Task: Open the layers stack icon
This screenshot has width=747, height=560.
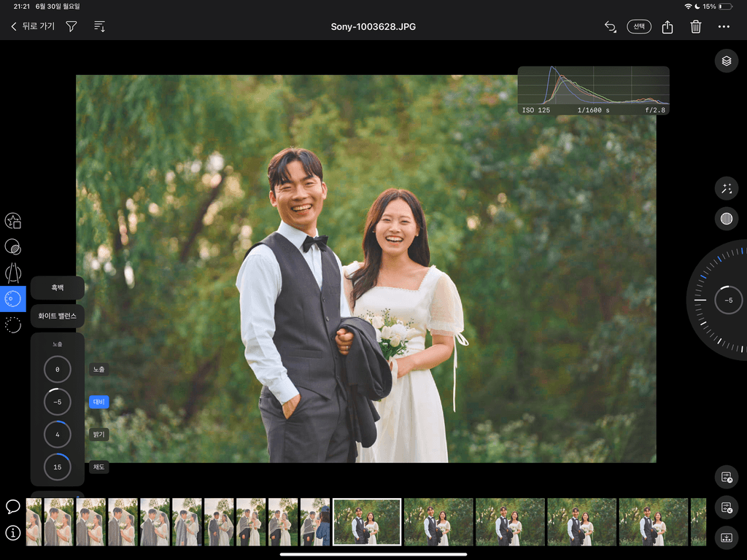Action: 726,61
